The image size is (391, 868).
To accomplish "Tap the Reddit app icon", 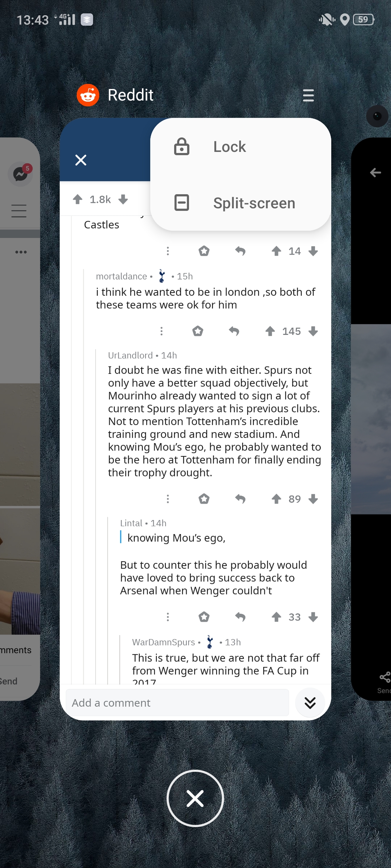I will (x=88, y=95).
